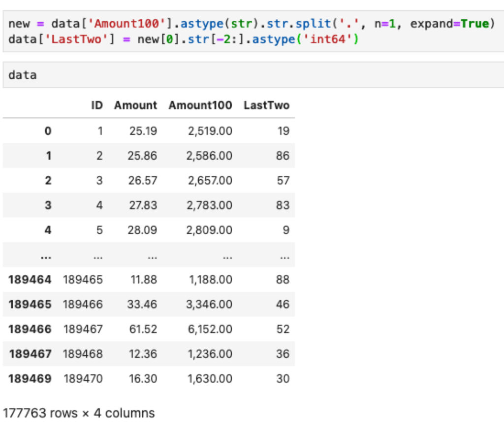Click the '177763 rows × 4 columns' summary text
This screenshot has width=504, height=434.
coord(79,413)
